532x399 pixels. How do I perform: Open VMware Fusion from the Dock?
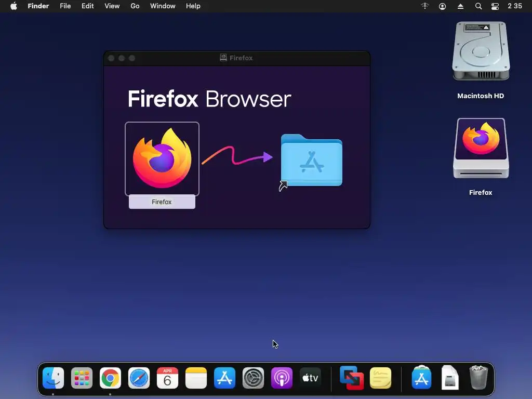point(352,378)
